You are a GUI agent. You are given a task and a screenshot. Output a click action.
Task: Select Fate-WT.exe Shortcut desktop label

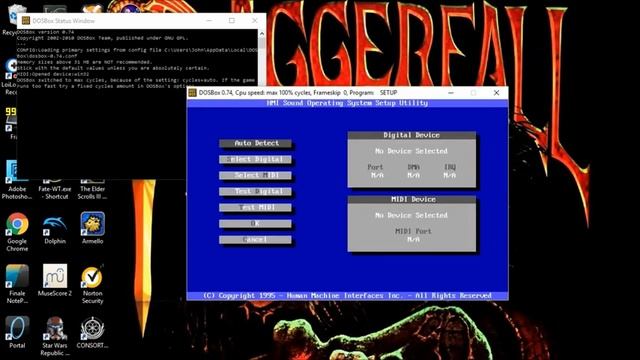[x=55, y=193]
